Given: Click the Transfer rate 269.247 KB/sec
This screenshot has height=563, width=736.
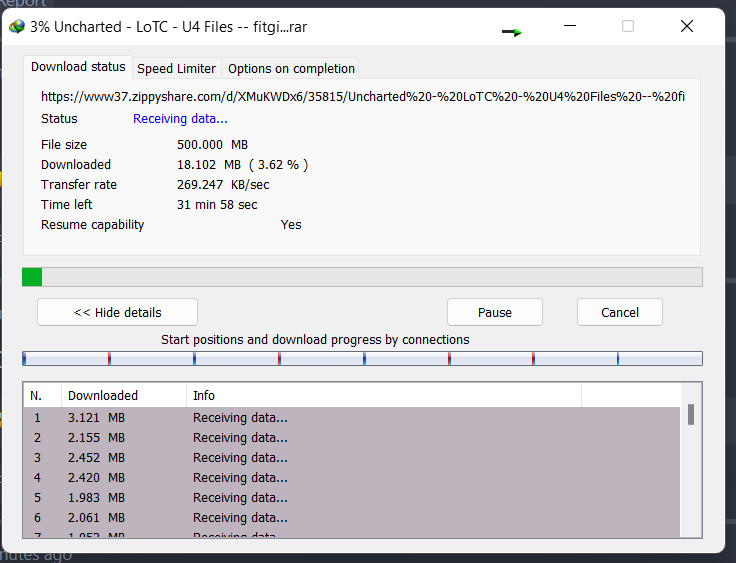Looking at the screenshot, I should pyautogui.click(x=223, y=185).
